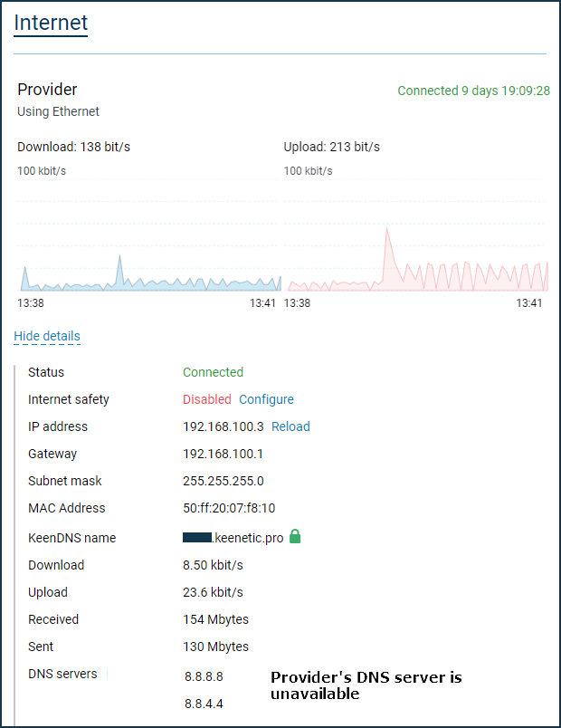
Task: Click the 130 Mbytes sent value
Action: click(215, 647)
